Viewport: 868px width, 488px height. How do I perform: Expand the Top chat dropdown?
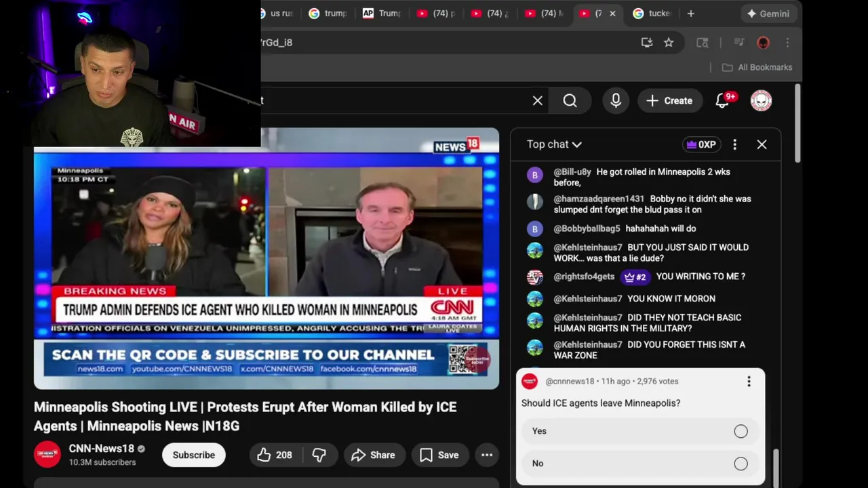pyautogui.click(x=554, y=144)
